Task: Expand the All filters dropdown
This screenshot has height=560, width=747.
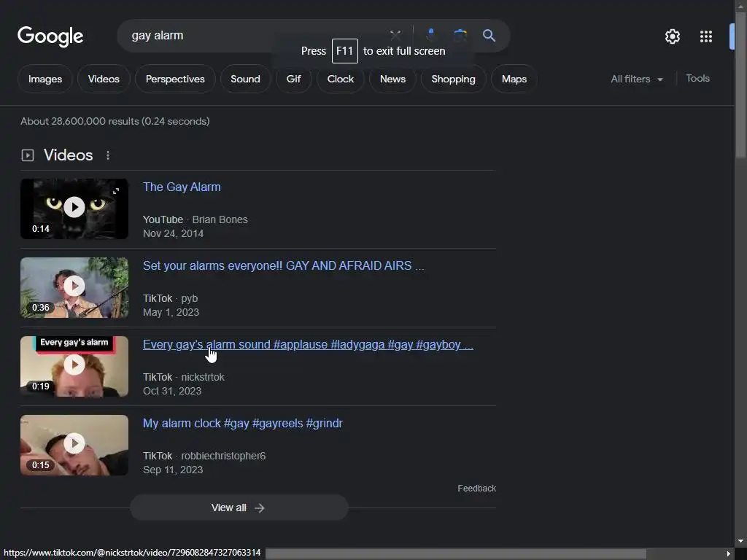Action: click(637, 79)
